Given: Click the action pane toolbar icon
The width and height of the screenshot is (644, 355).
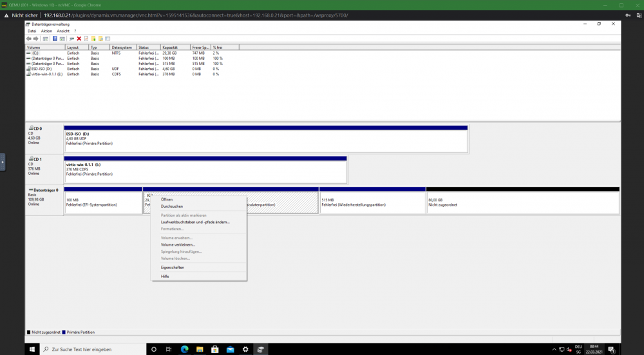Looking at the screenshot, I should tap(62, 39).
